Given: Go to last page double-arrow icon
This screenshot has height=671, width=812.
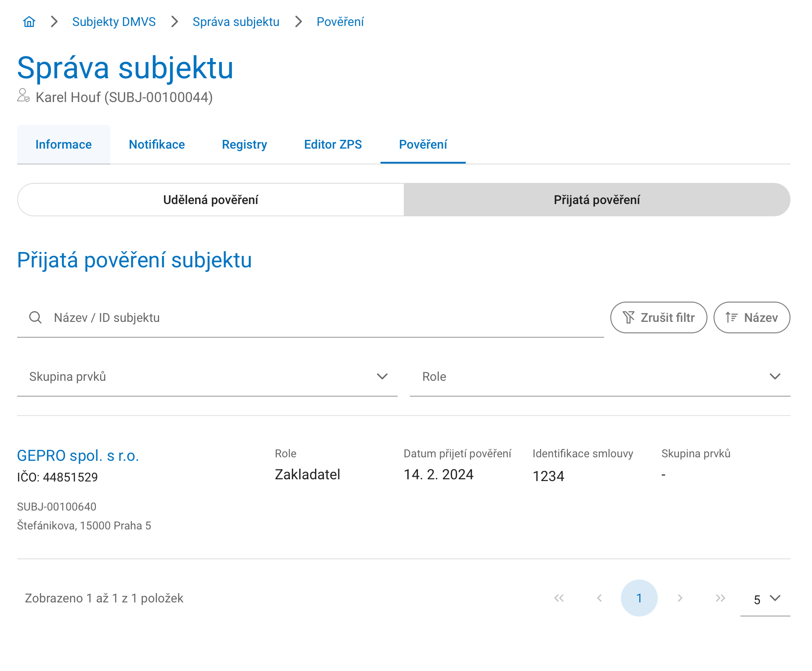Looking at the screenshot, I should pos(721,598).
